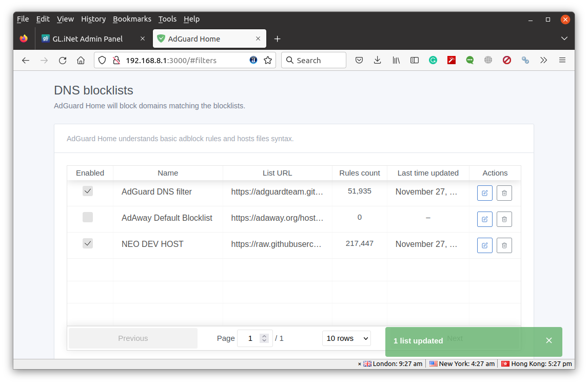Click the London clock in status bar
588x384 pixels.
(393, 364)
